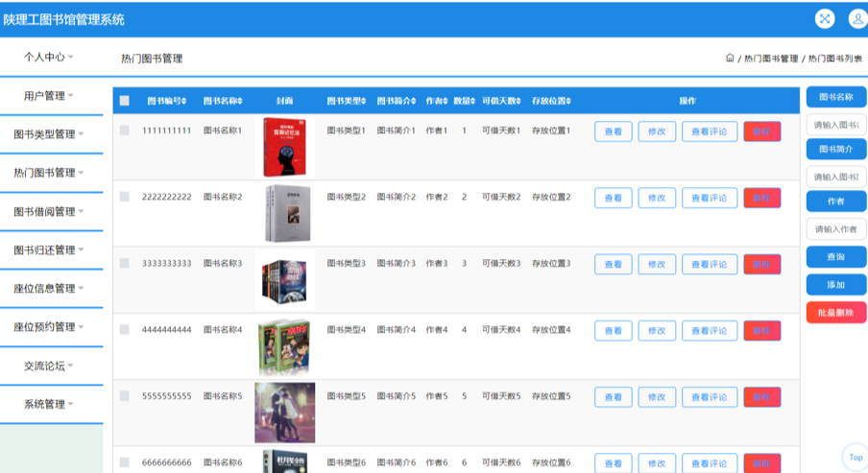Focus the 请输入图书名称 input field
This screenshot has width=868, height=473.
(x=836, y=125)
